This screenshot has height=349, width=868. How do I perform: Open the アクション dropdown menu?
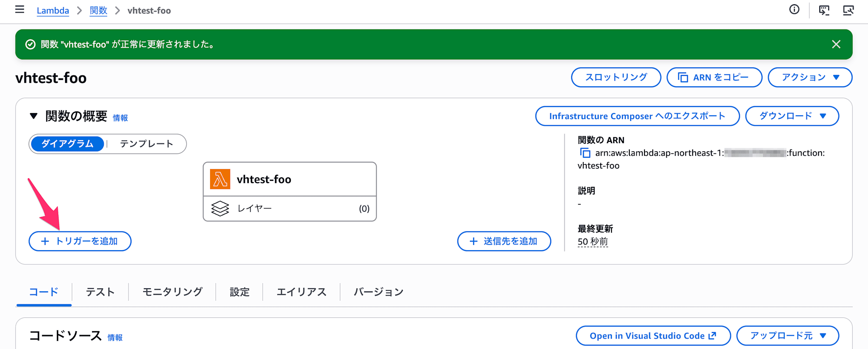[810, 77]
